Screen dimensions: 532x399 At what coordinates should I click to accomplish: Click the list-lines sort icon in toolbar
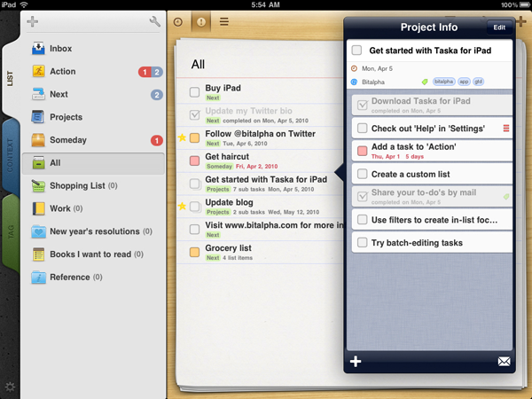click(x=224, y=22)
